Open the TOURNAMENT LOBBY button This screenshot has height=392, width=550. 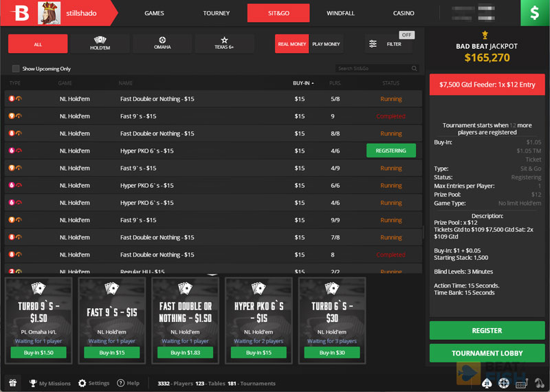(x=487, y=353)
